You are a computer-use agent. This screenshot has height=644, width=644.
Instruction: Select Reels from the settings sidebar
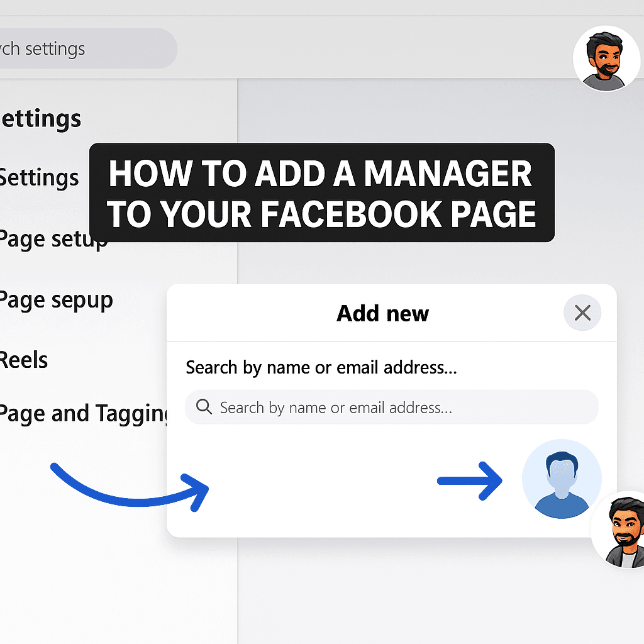coord(23,359)
